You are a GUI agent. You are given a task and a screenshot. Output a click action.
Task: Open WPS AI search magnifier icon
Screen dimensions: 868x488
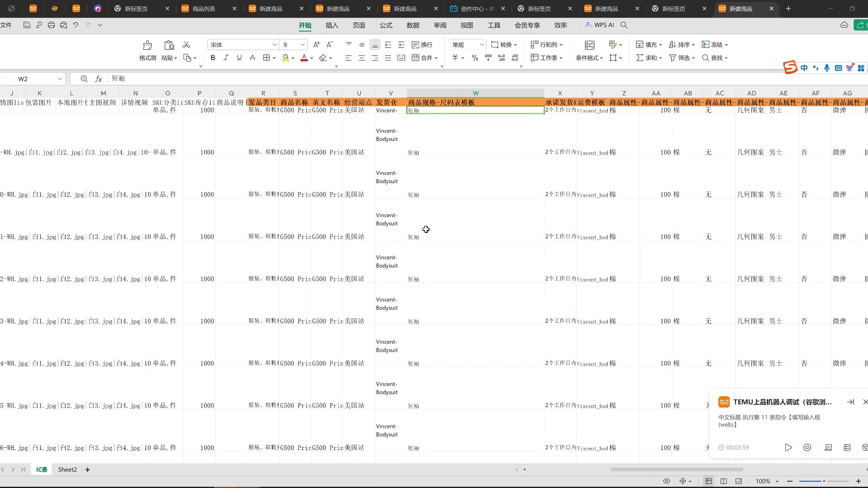624,25
